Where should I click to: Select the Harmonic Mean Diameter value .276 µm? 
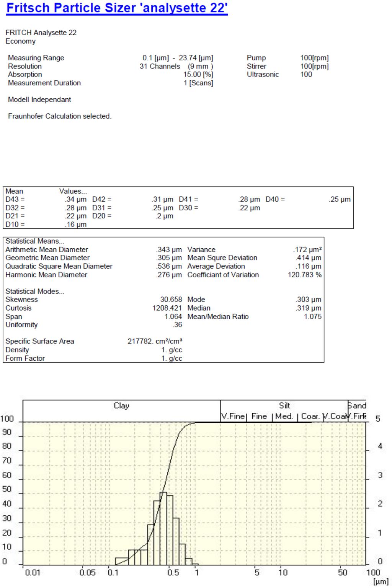(x=169, y=275)
